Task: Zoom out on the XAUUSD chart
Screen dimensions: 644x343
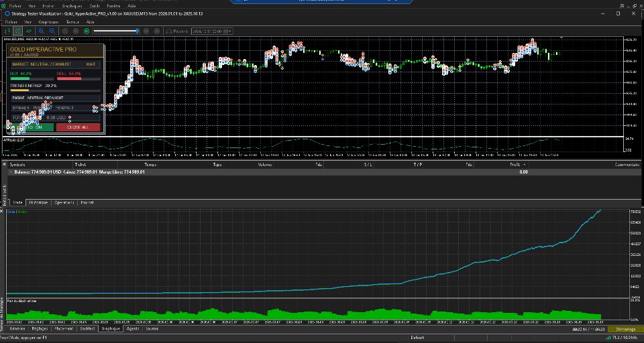Action: click(52, 31)
